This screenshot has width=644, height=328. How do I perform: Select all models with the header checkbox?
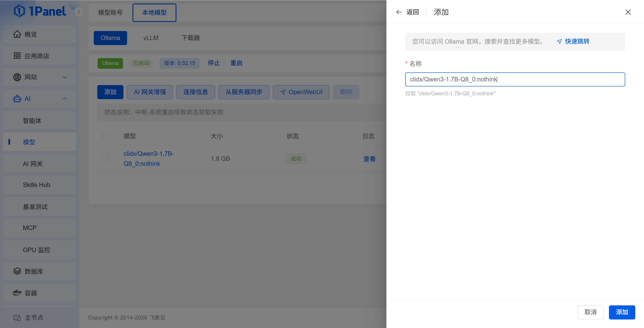click(105, 136)
